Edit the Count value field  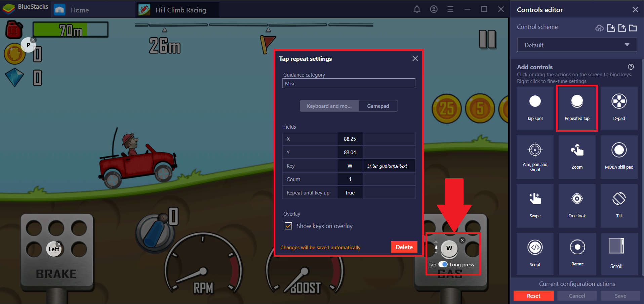[x=350, y=179]
